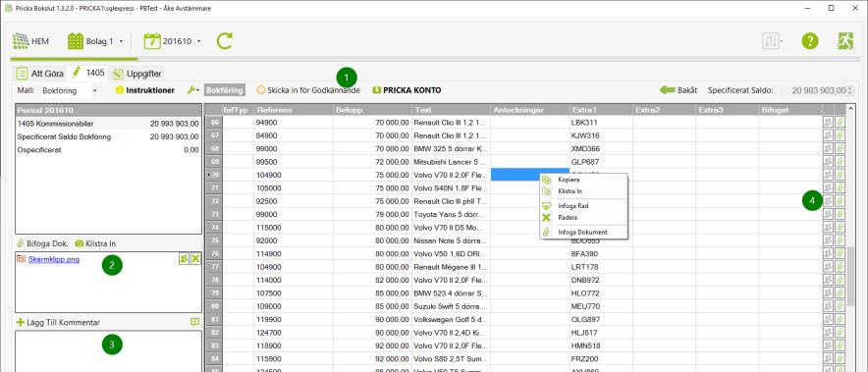The image size is (868, 372).
Task: Click the refresh arrow in toolbar
Action: point(224,41)
